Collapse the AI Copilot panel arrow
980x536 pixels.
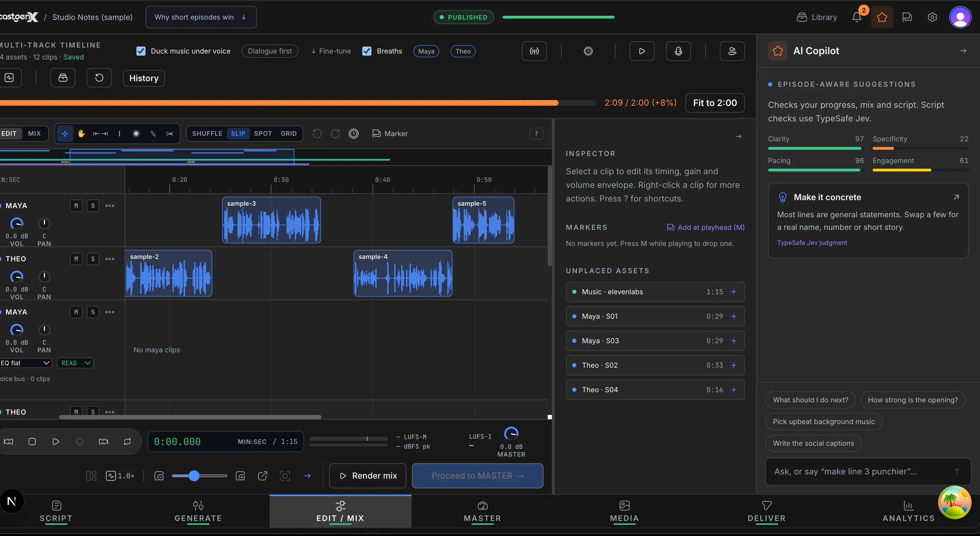click(x=963, y=51)
